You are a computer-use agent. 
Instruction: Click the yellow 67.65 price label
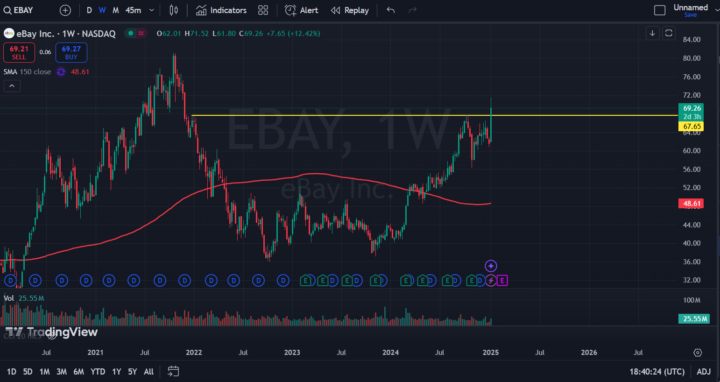coord(691,126)
